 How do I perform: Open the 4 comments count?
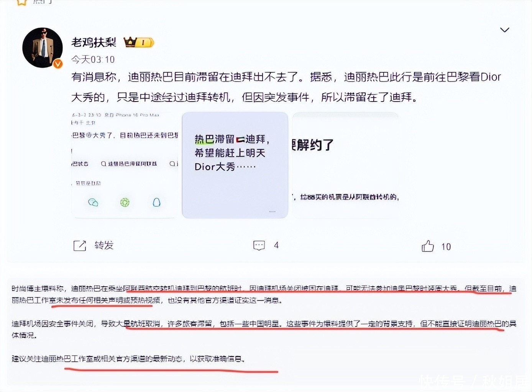click(x=276, y=245)
